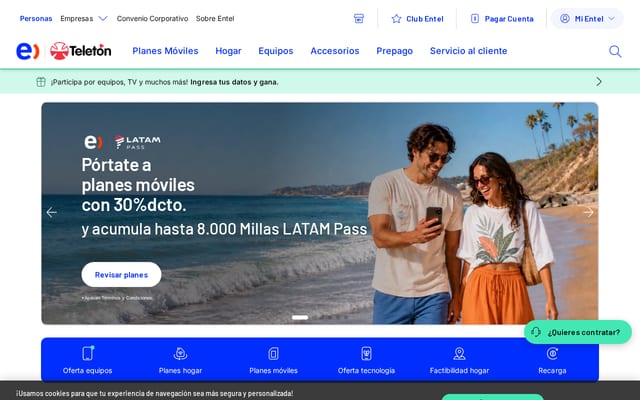Click the LATAM Pass logo in banner
The image size is (640, 400).
pyautogui.click(x=138, y=142)
